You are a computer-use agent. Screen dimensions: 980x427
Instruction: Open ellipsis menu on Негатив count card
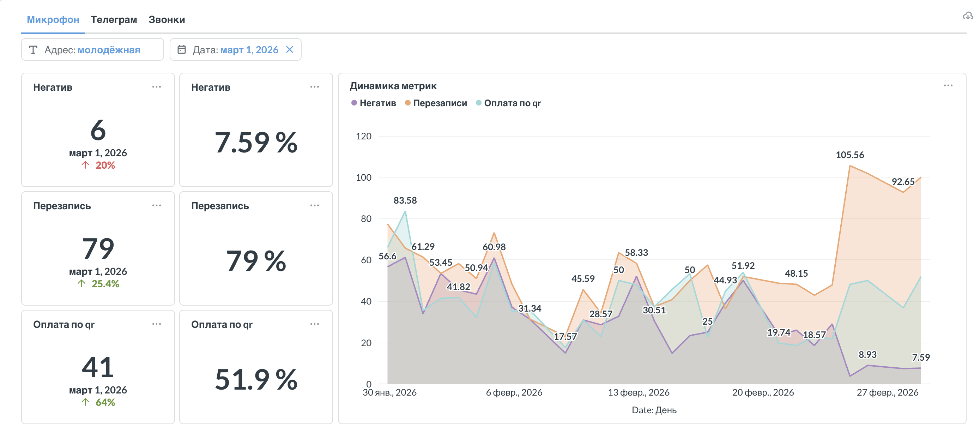tap(156, 87)
